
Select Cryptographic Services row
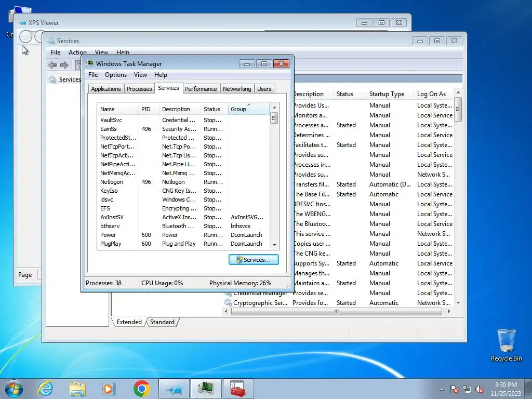338,303
